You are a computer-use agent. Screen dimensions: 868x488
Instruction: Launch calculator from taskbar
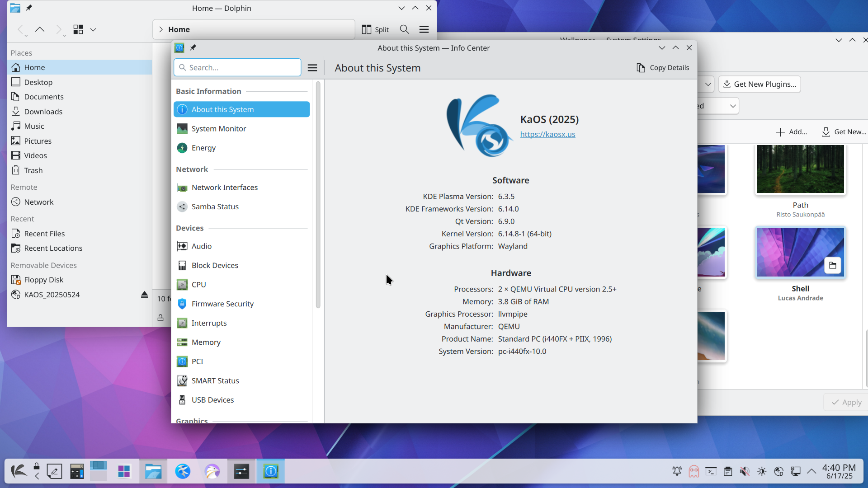(77, 471)
